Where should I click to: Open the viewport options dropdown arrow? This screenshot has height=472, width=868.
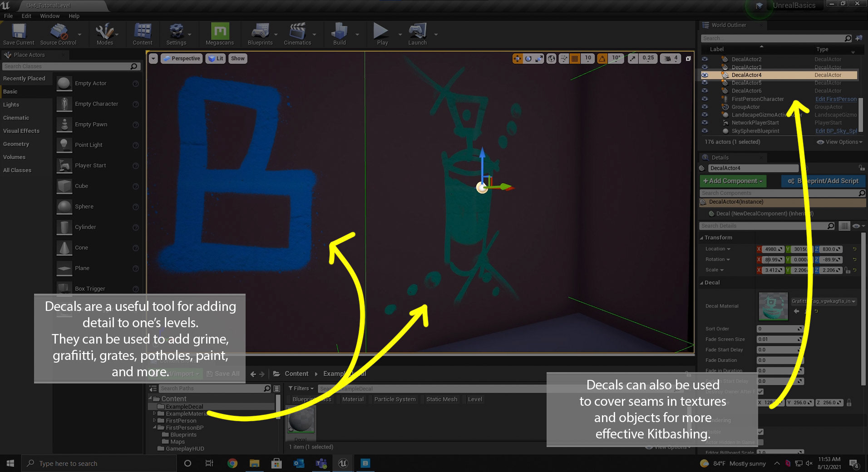pos(153,59)
